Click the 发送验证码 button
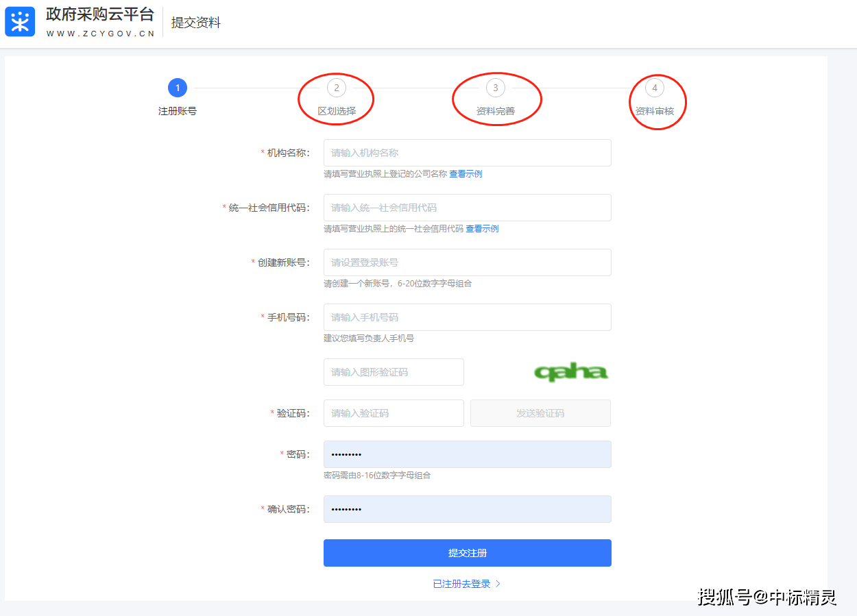The image size is (857, 616). click(540, 413)
